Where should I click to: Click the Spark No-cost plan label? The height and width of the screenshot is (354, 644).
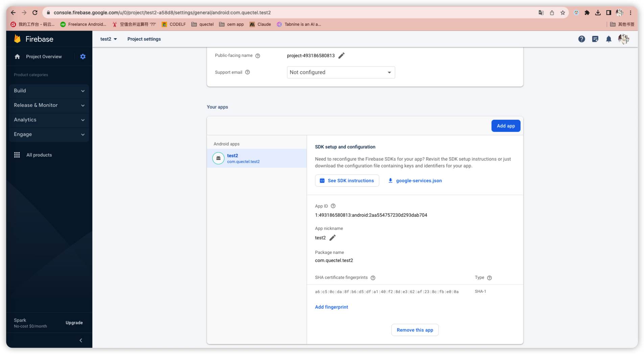30,323
